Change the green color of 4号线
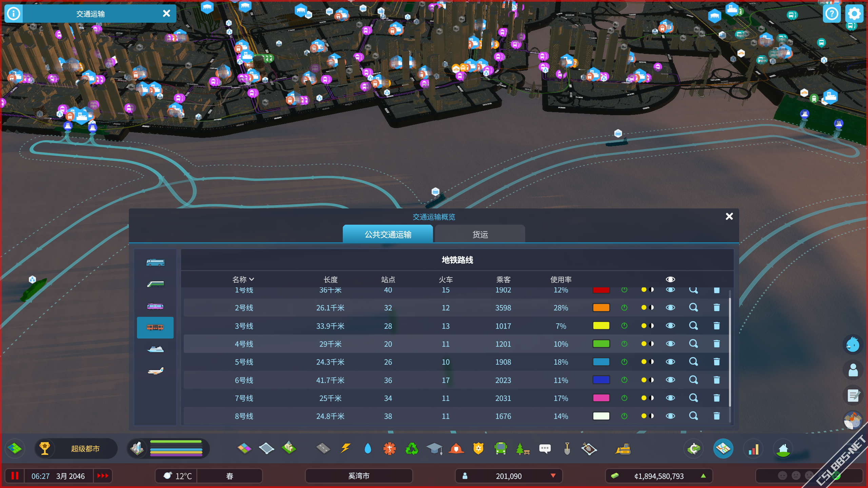 click(601, 344)
